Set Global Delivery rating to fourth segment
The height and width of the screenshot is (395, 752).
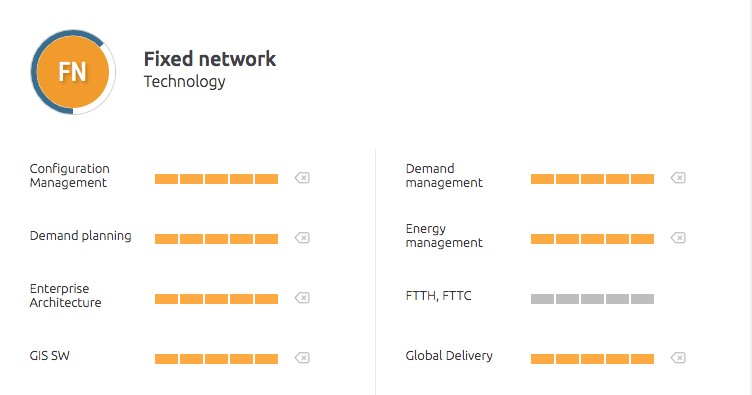(x=617, y=359)
